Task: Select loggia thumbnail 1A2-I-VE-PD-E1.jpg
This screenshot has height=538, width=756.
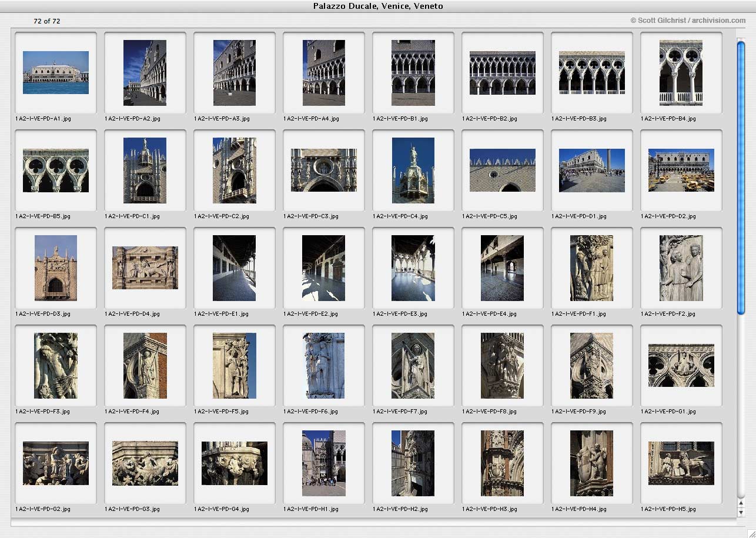Action: coord(235,268)
